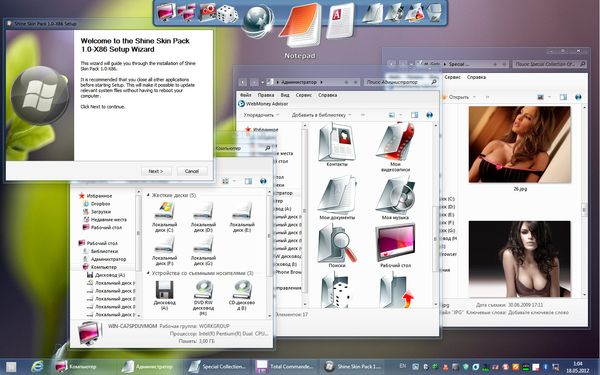Image resolution: width=600 pixels, height=375 pixels.
Task: Open the Notepad icon in the top dock
Action: (300, 25)
